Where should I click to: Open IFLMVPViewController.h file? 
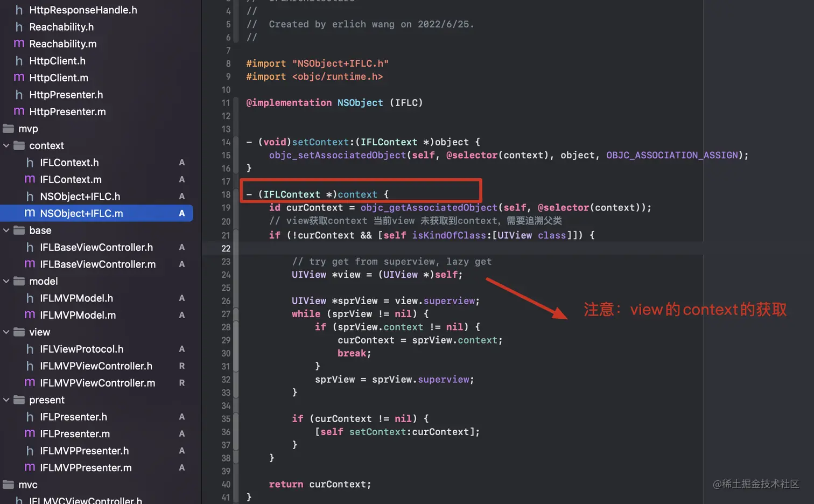(x=96, y=366)
